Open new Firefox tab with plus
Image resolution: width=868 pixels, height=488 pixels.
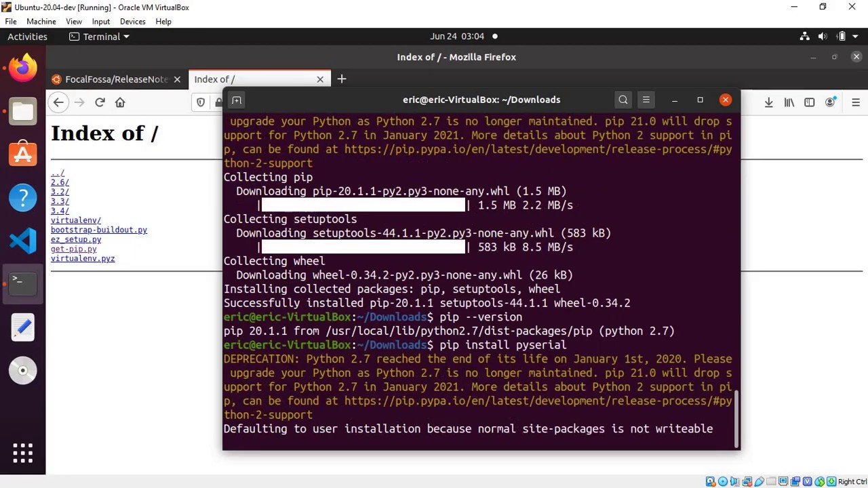point(342,79)
